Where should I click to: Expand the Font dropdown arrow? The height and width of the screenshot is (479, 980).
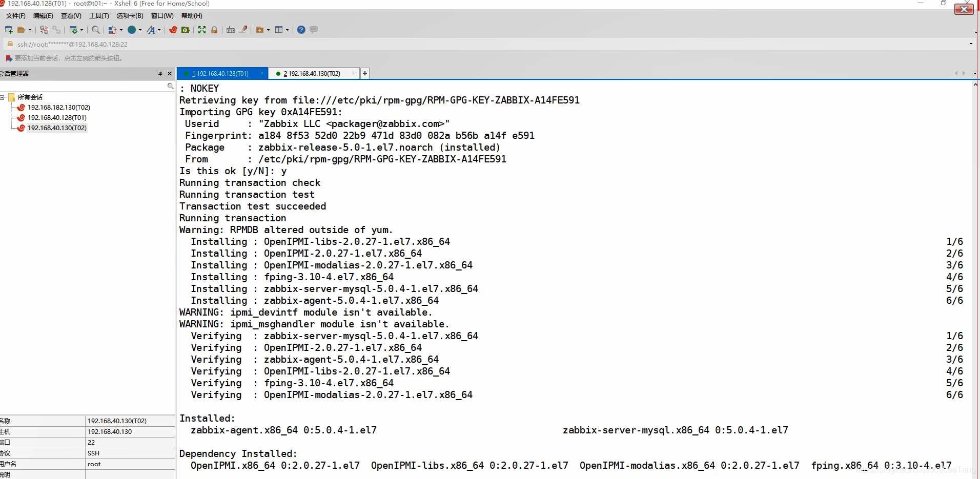159,30
